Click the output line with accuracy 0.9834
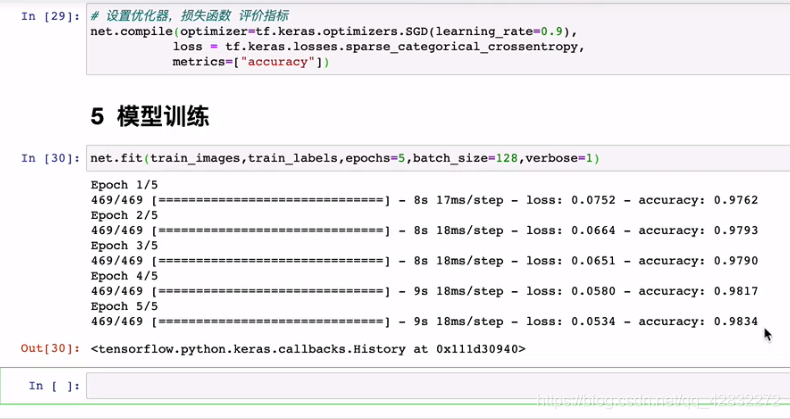The width and height of the screenshot is (790, 419). tap(424, 321)
